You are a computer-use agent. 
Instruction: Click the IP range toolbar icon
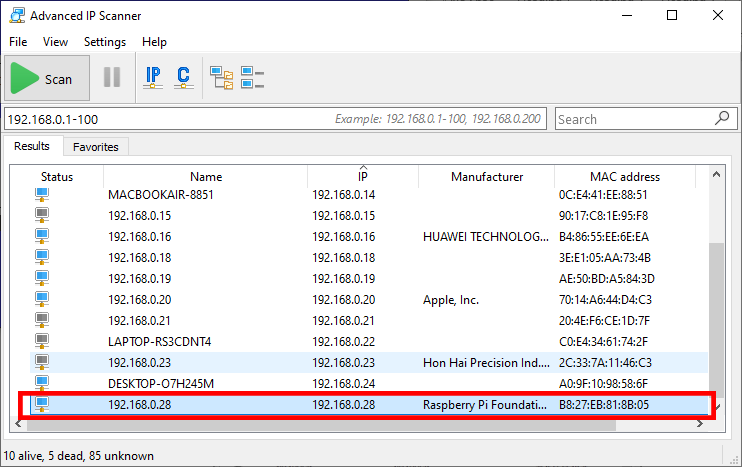[x=153, y=77]
